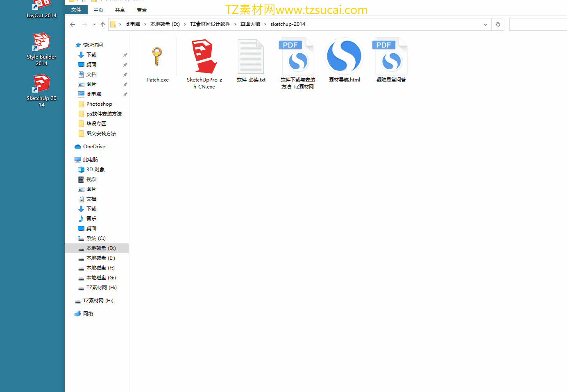Open the 毕设专区 folder

pyautogui.click(x=97, y=124)
